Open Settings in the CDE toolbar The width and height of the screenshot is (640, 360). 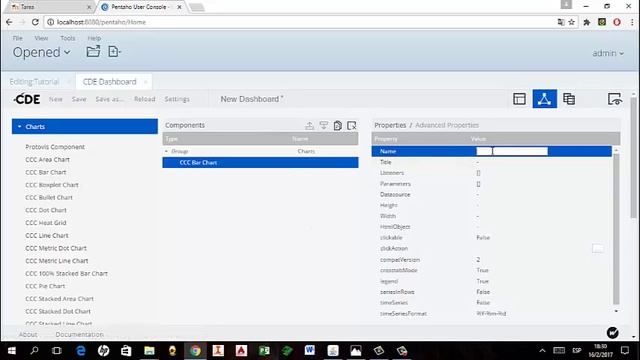(177, 99)
